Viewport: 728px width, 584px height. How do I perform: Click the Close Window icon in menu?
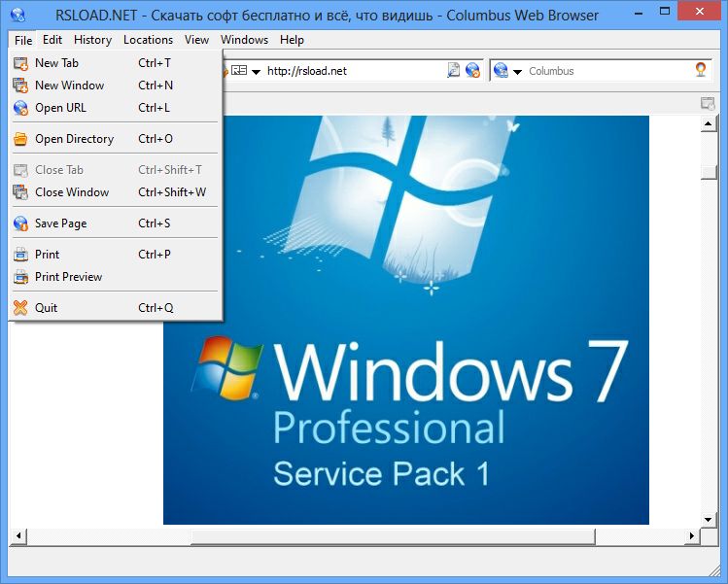(x=20, y=192)
